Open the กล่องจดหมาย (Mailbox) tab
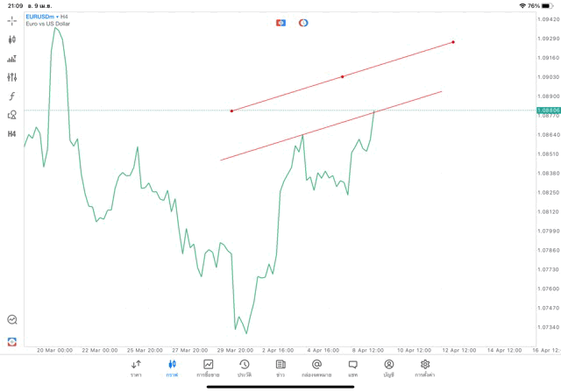The height and width of the screenshot is (392, 561). [316, 368]
